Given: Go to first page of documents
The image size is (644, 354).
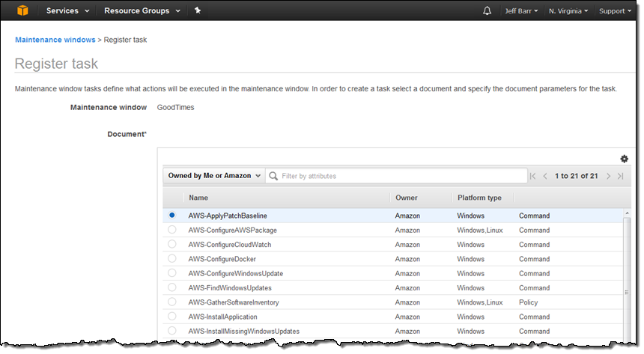Looking at the screenshot, I should coord(532,177).
